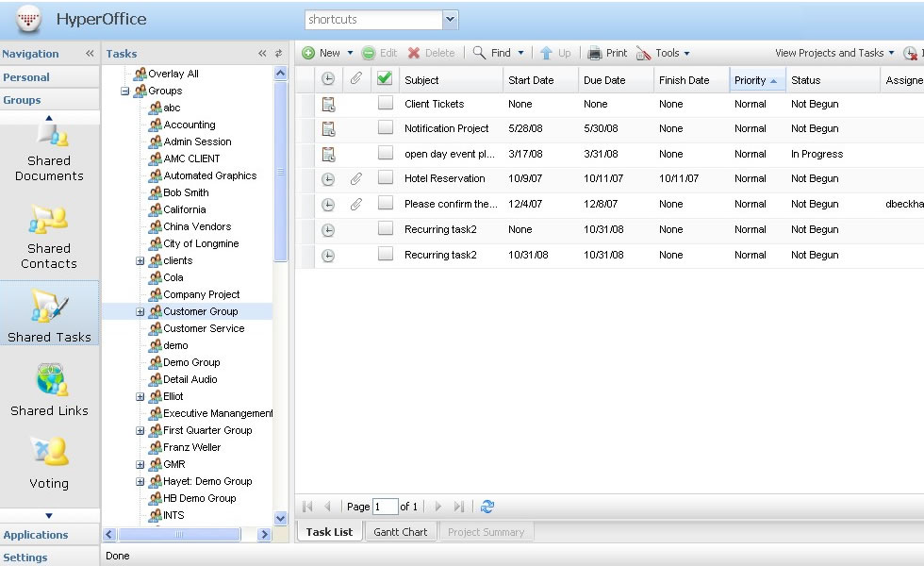Click the clock column header icon

tap(328, 78)
